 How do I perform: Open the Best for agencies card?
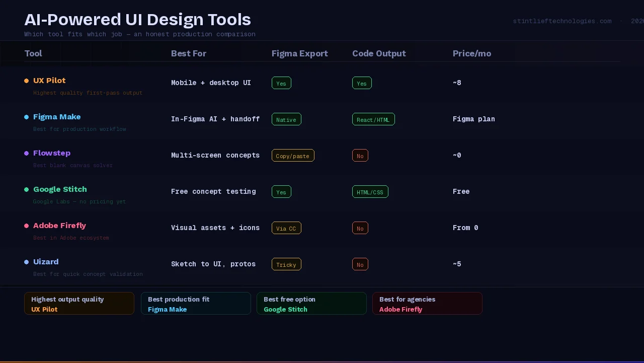(x=427, y=304)
